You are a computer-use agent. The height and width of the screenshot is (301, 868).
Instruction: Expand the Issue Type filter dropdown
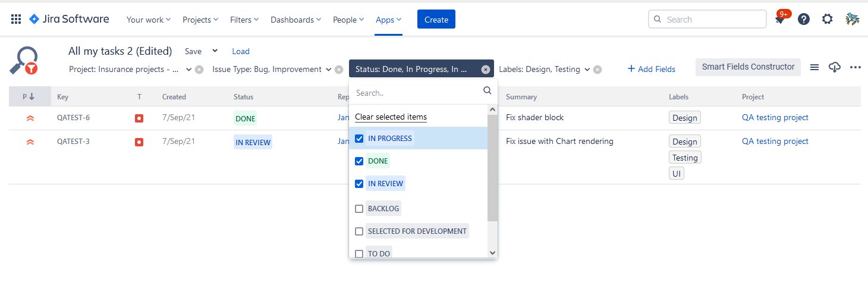[328, 70]
